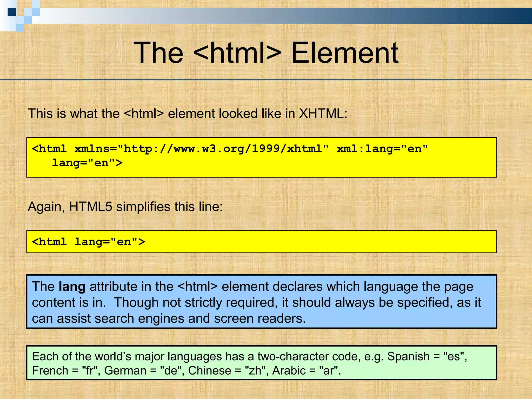Click the bold word "lang" in blue box

[x=72, y=287]
